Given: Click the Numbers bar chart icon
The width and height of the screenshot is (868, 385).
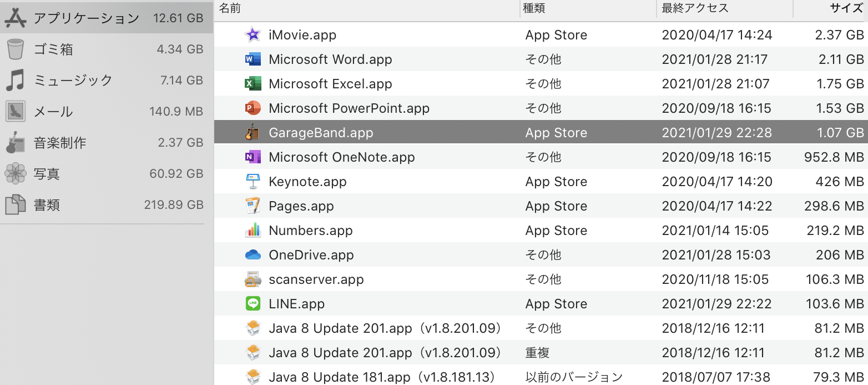Looking at the screenshot, I should click(253, 231).
